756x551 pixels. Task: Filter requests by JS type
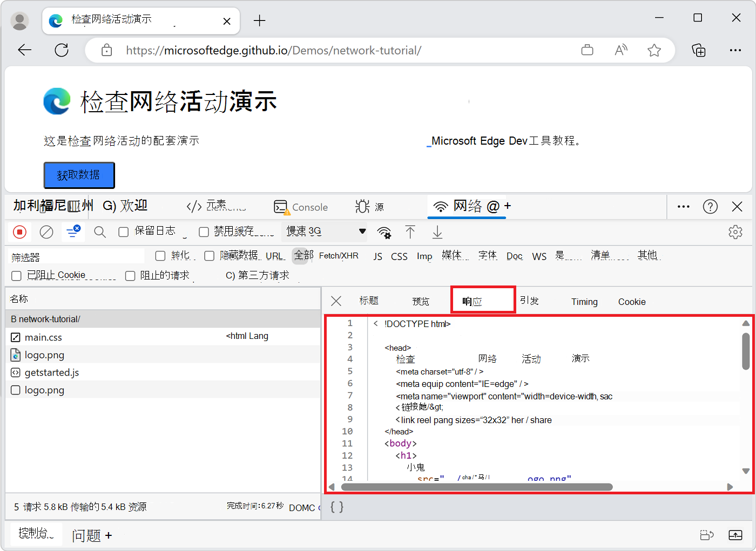378,256
